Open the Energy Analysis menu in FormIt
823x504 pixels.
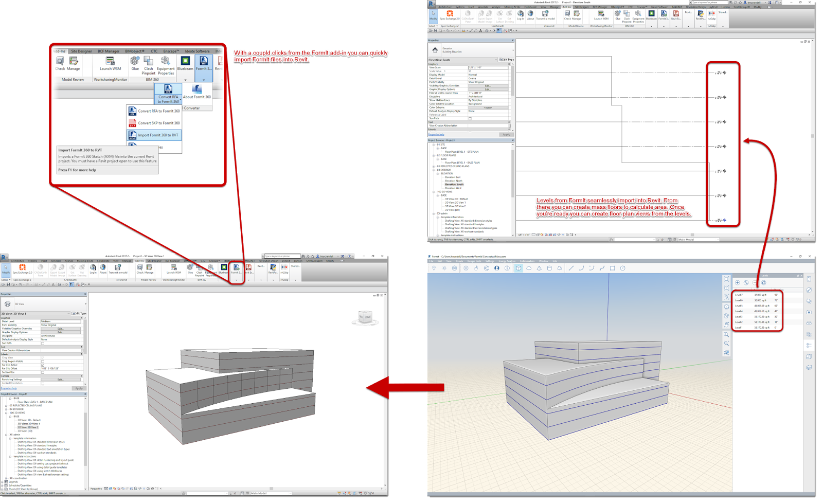[507, 261]
